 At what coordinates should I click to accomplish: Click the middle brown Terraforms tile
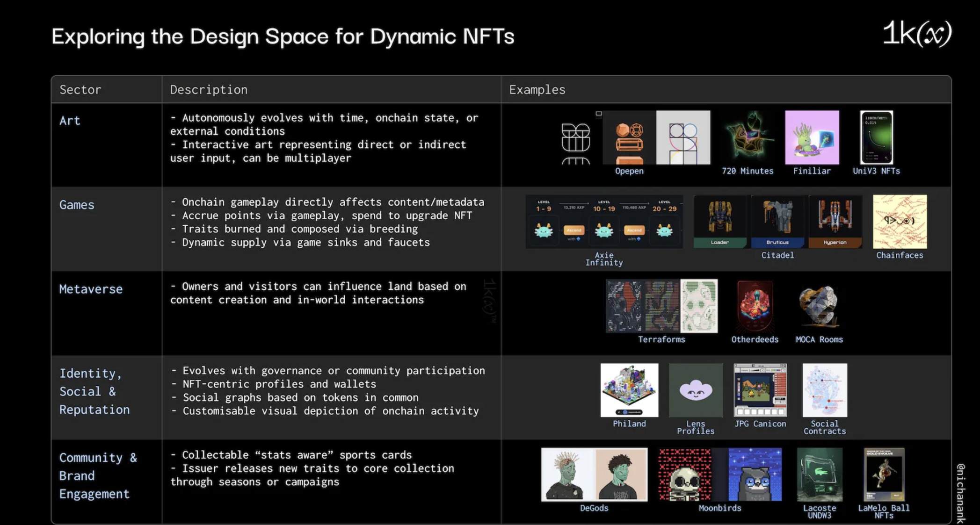tap(662, 306)
